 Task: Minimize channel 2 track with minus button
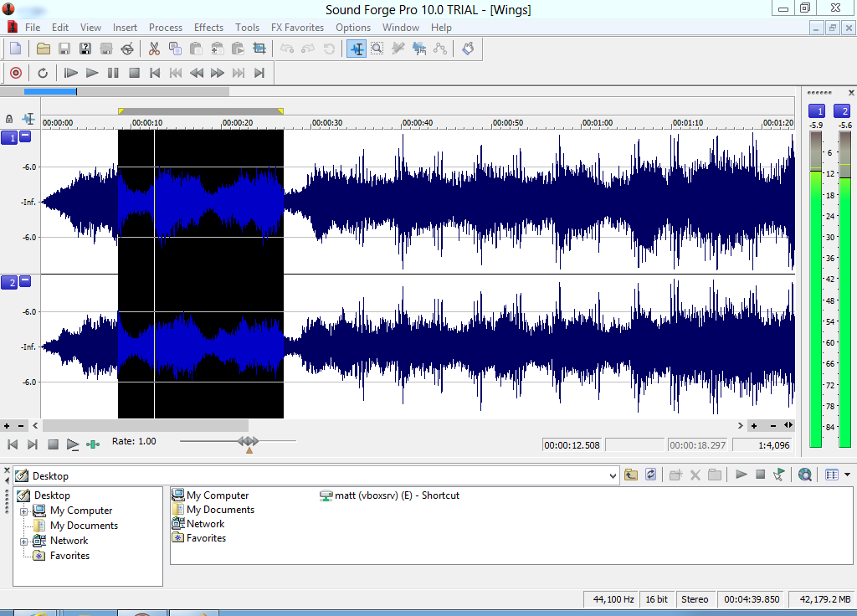point(25,282)
